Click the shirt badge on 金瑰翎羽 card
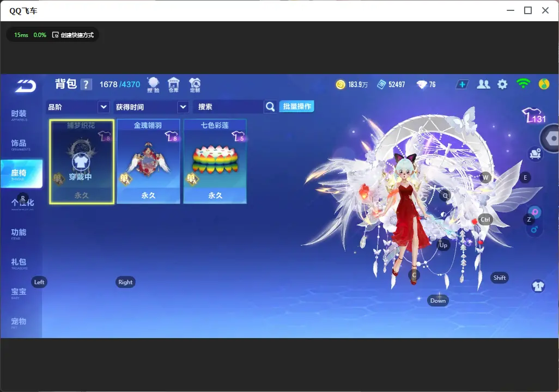 click(172, 136)
